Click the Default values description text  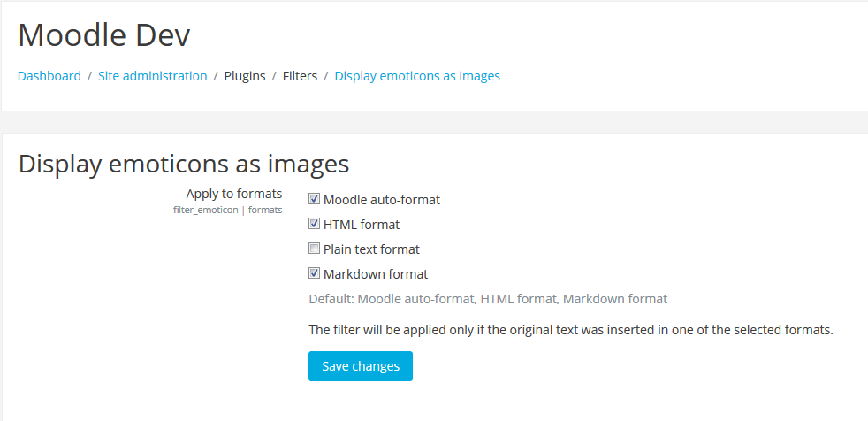[488, 299]
